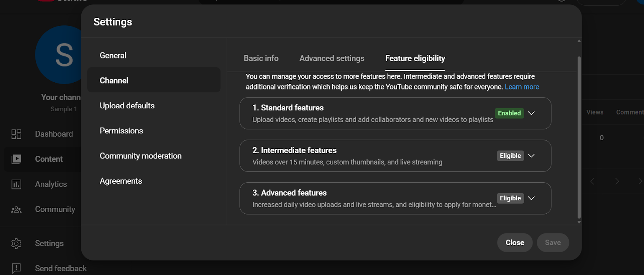Viewport: 644px width, 275px height.
Task: Click the Settings dialog title
Action: [113, 22]
